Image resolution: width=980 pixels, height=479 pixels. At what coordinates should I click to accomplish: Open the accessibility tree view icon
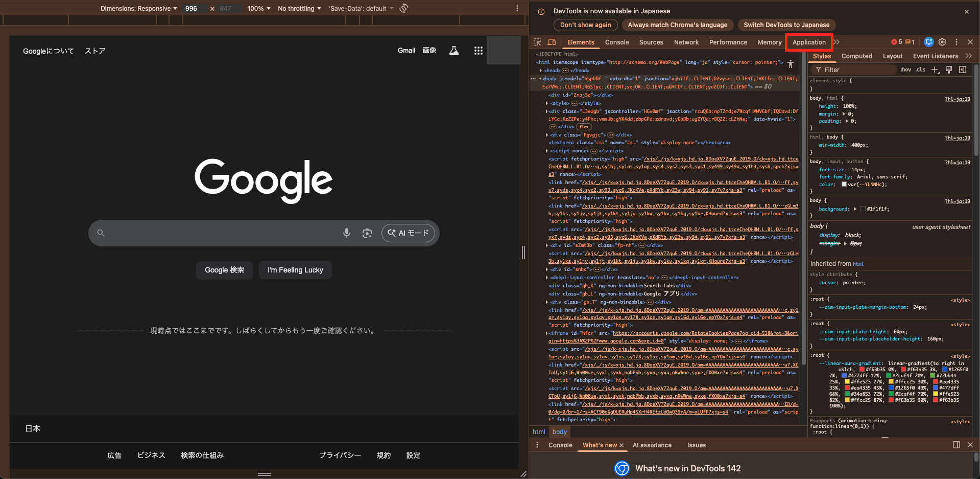tap(791, 64)
